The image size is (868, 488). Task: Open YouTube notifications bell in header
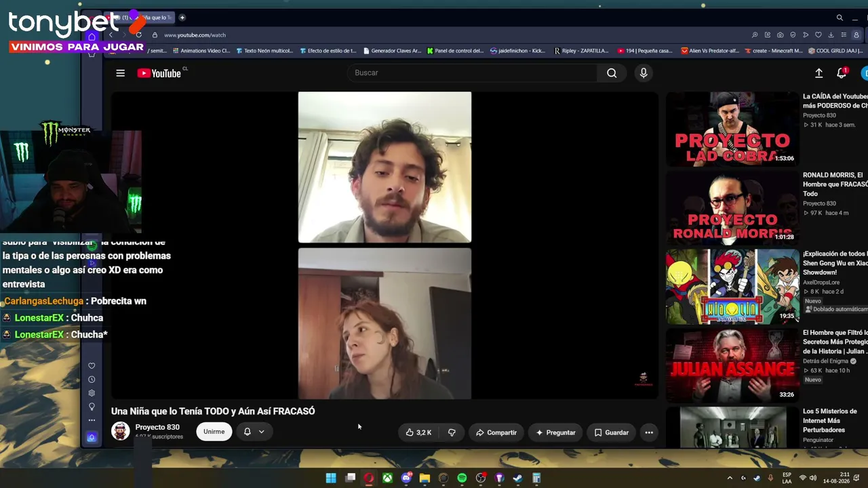[x=842, y=73]
